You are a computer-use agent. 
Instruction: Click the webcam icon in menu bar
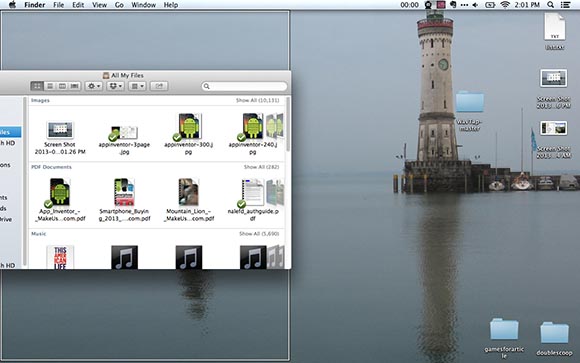[428, 5]
